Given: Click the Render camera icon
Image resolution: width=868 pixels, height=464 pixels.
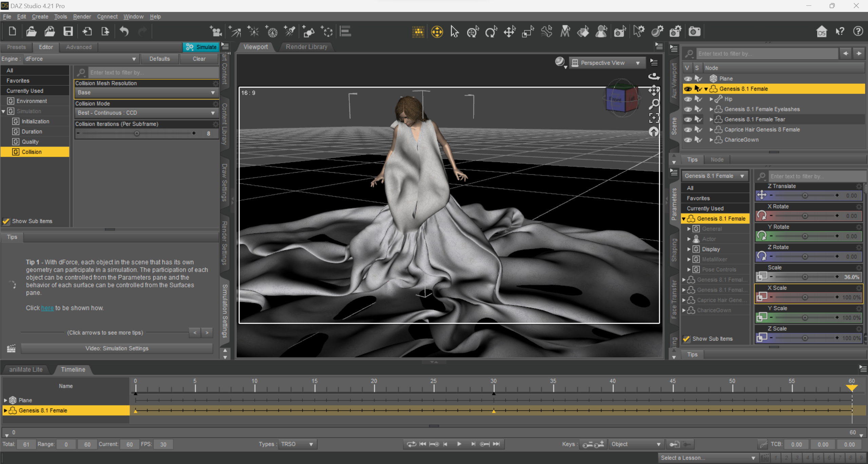Looking at the screenshot, I should (x=694, y=32).
